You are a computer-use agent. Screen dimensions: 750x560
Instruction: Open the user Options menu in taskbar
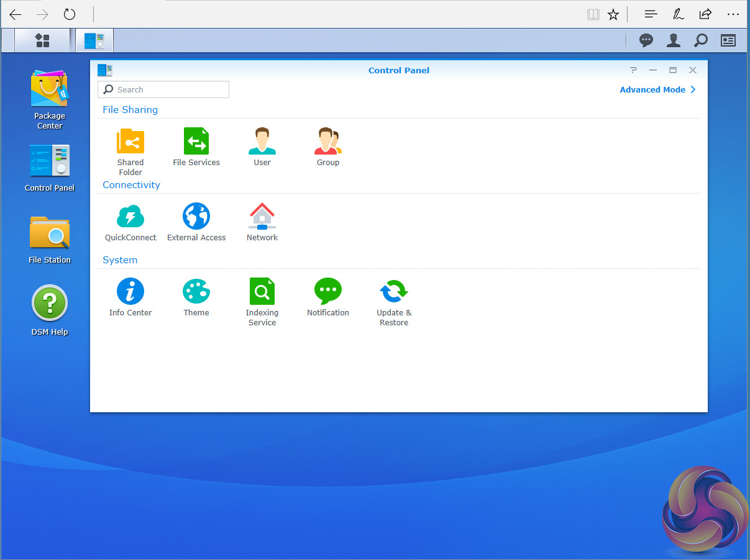(x=673, y=40)
